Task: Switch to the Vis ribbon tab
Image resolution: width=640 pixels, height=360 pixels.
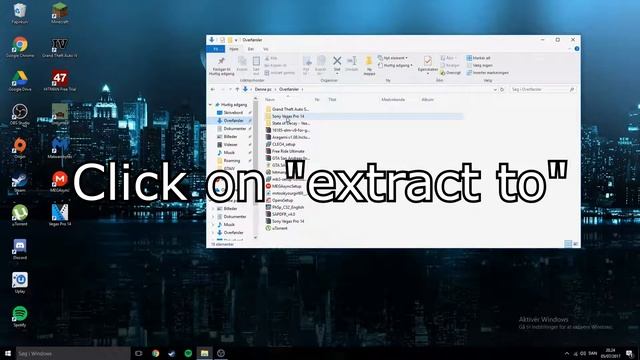Action: pyautogui.click(x=266, y=49)
